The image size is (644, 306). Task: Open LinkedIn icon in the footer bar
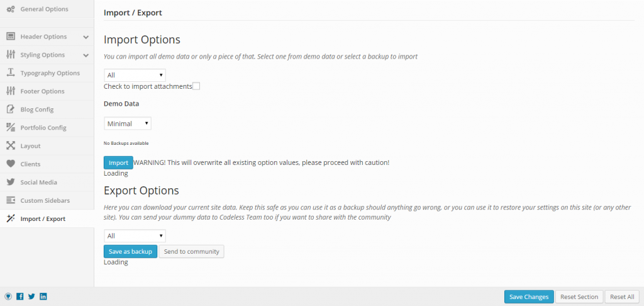(43, 296)
